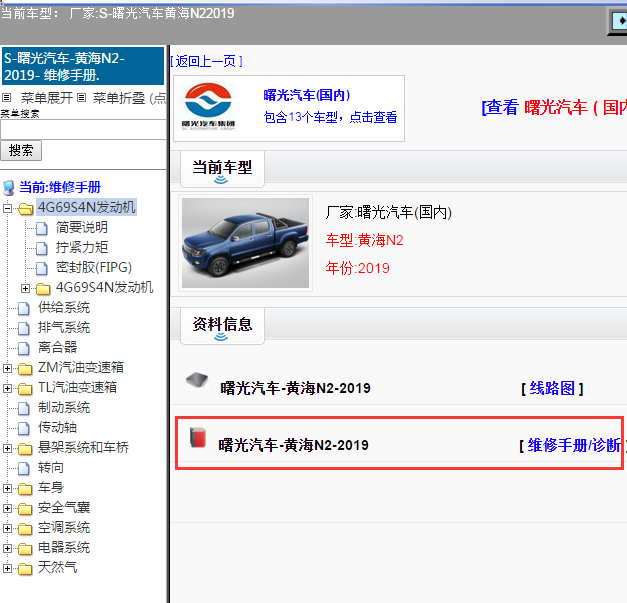Select the 拧紧力矩 tree item
627x603 pixels.
point(82,248)
